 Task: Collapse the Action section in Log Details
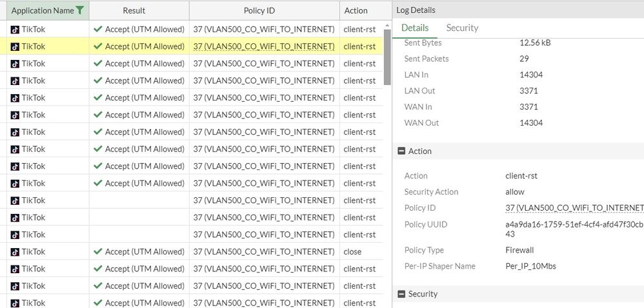coord(399,151)
